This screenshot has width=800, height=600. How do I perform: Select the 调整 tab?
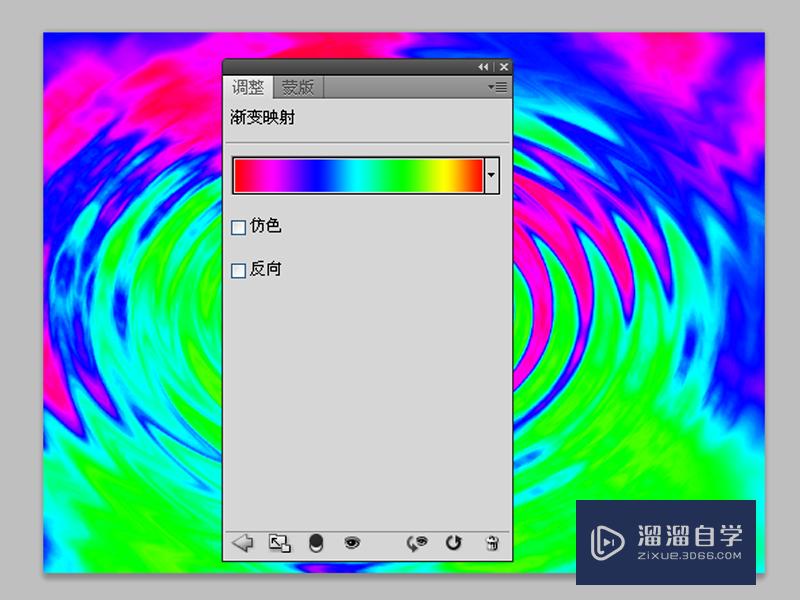(248, 87)
